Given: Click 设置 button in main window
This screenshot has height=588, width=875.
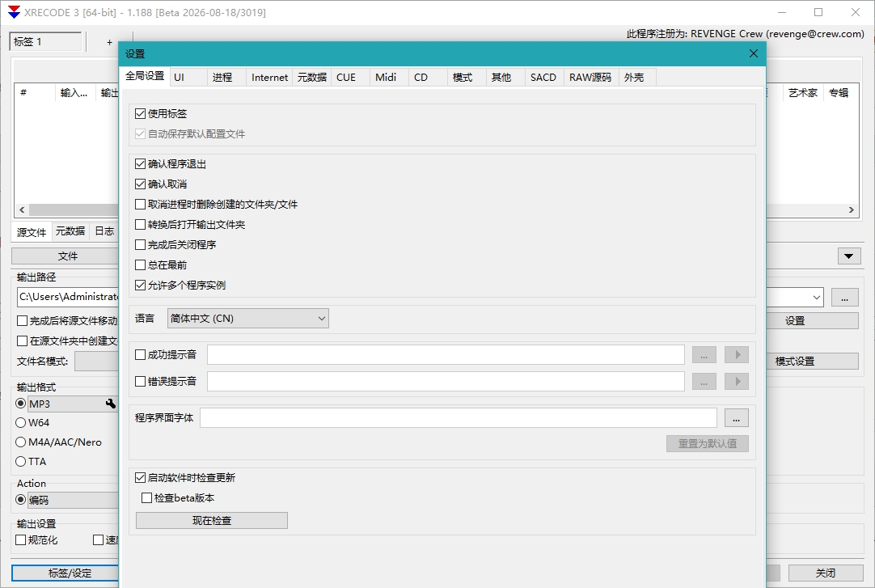Looking at the screenshot, I should point(812,321).
